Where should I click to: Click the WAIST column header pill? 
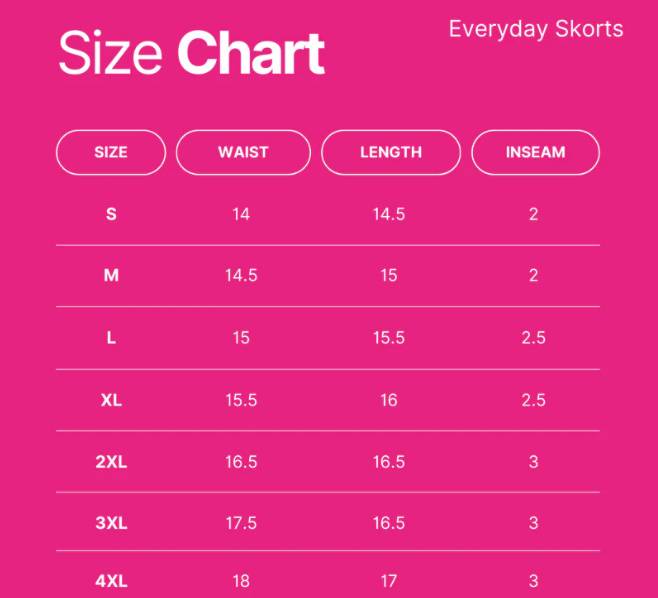pos(243,153)
